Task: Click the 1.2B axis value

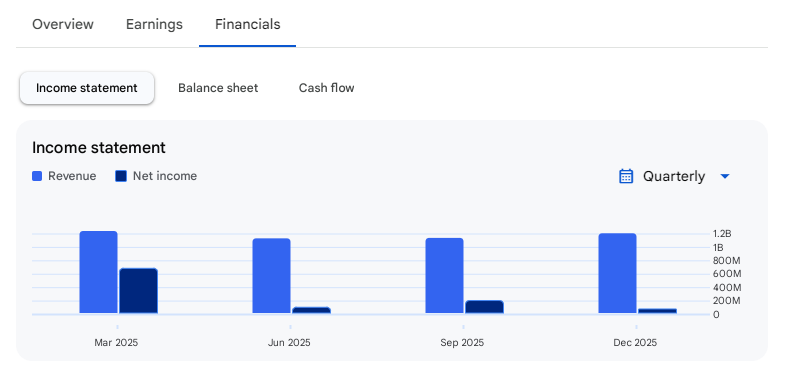Action: click(722, 234)
